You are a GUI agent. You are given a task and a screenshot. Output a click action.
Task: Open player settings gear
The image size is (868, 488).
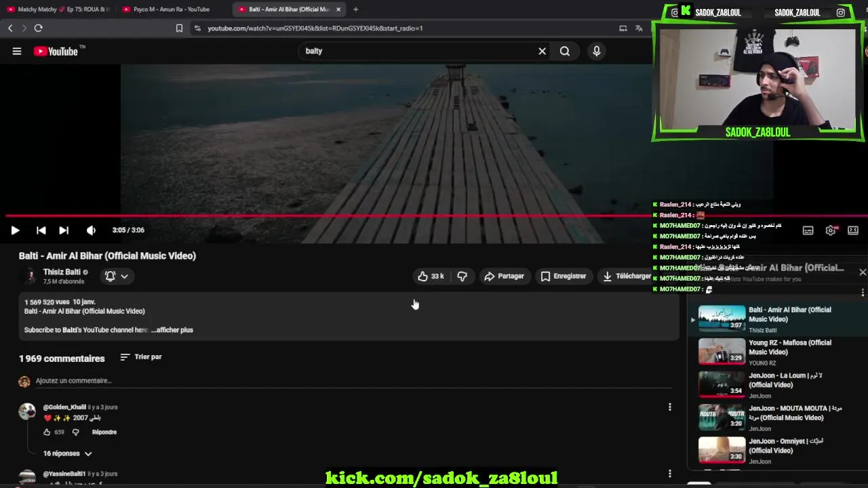(x=831, y=230)
